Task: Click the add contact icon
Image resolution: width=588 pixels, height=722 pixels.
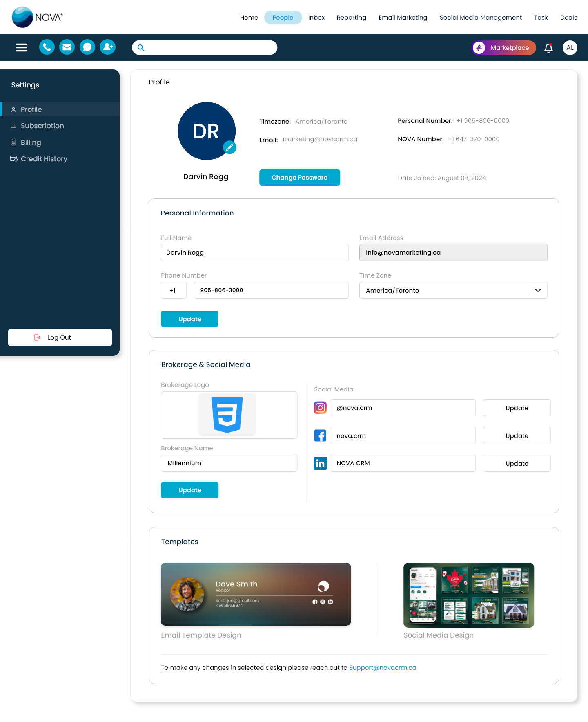Action: [108, 47]
